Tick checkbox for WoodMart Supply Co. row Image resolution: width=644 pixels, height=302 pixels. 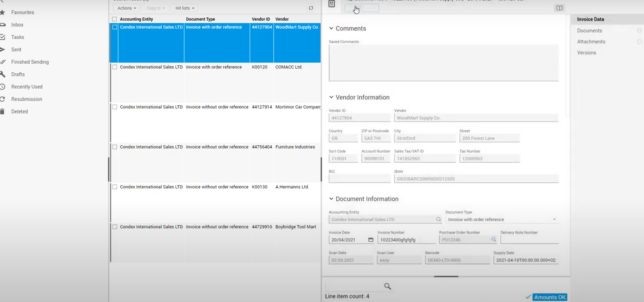[115, 27]
